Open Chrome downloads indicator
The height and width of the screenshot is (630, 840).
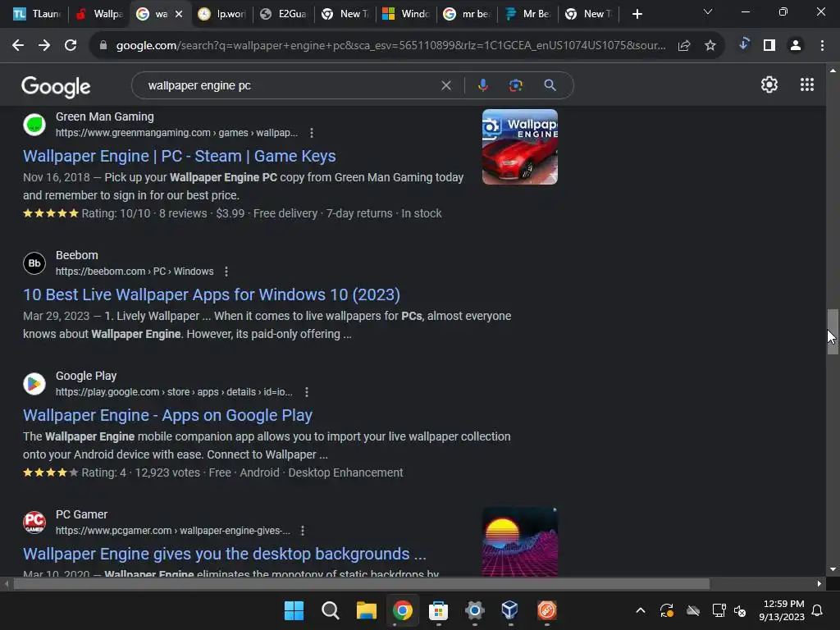743,45
